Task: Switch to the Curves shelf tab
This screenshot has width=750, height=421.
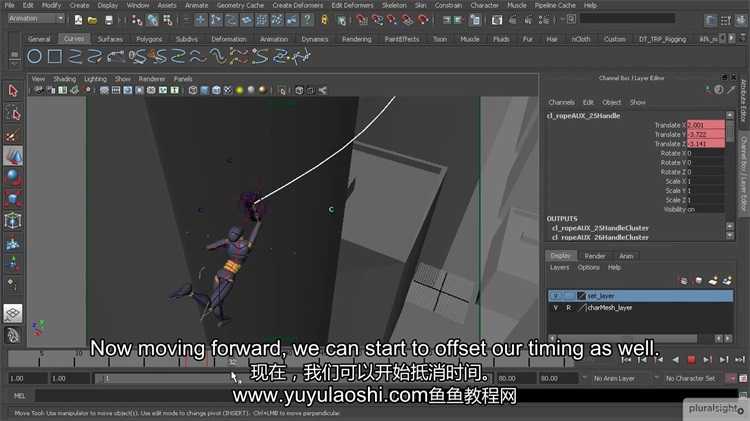Action: click(74, 39)
